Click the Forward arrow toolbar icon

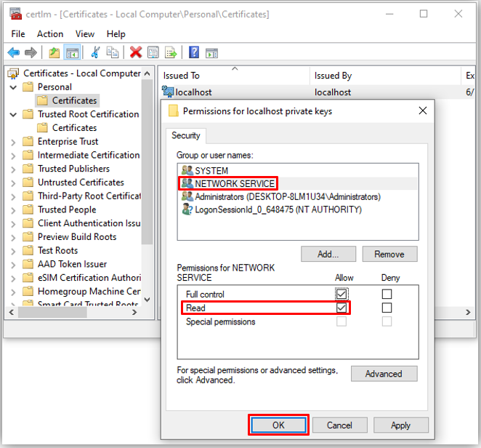pos(31,52)
